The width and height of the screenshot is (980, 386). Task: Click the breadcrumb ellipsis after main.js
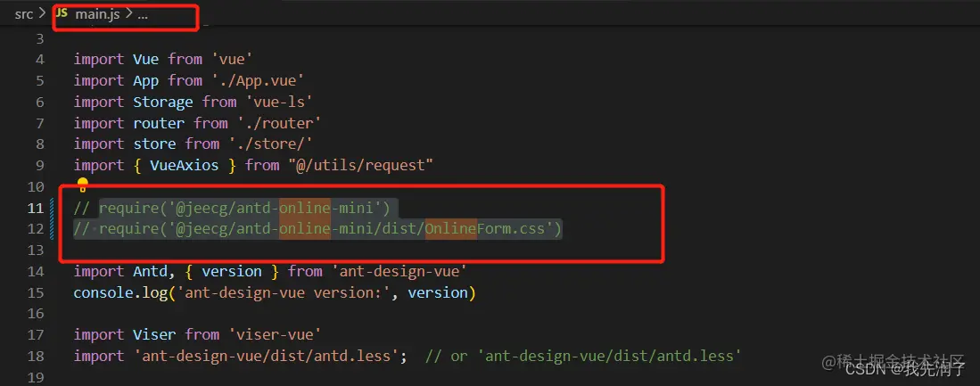click(143, 15)
